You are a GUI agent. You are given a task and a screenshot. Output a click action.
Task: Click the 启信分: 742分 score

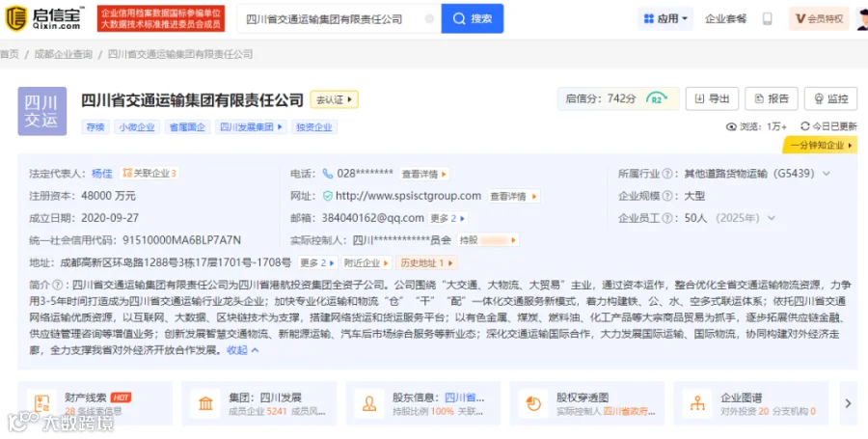coord(601,99)
